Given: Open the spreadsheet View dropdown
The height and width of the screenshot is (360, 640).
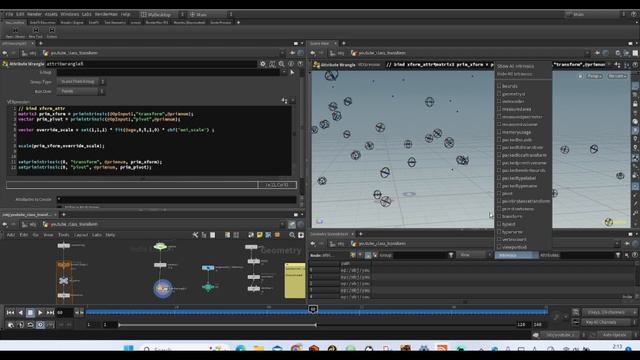Looking at the screenshot, I should pos(473,255).
